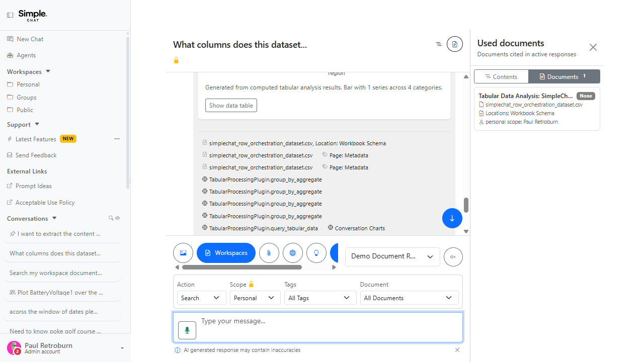Image resolution: width=644 pixels, height=362 pixels.
Task: Click the image generation toolbar button
Action: [x=183, y=253]
